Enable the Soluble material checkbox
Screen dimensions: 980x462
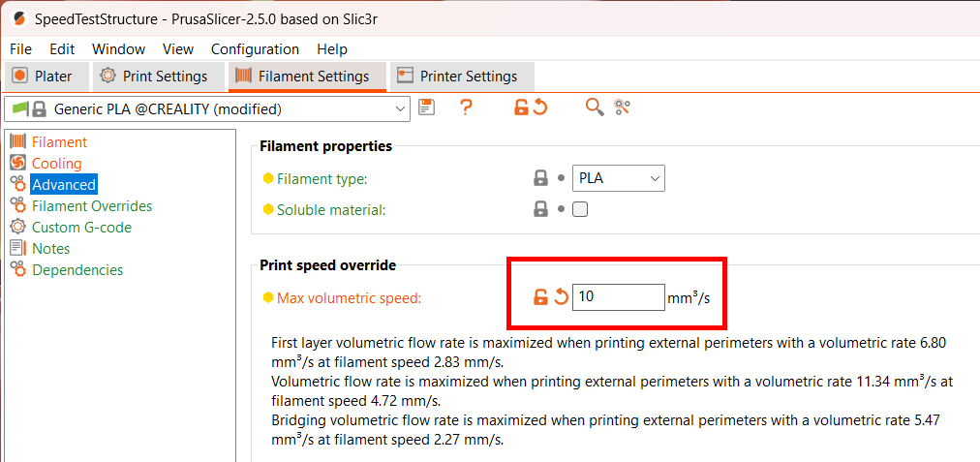580,209
